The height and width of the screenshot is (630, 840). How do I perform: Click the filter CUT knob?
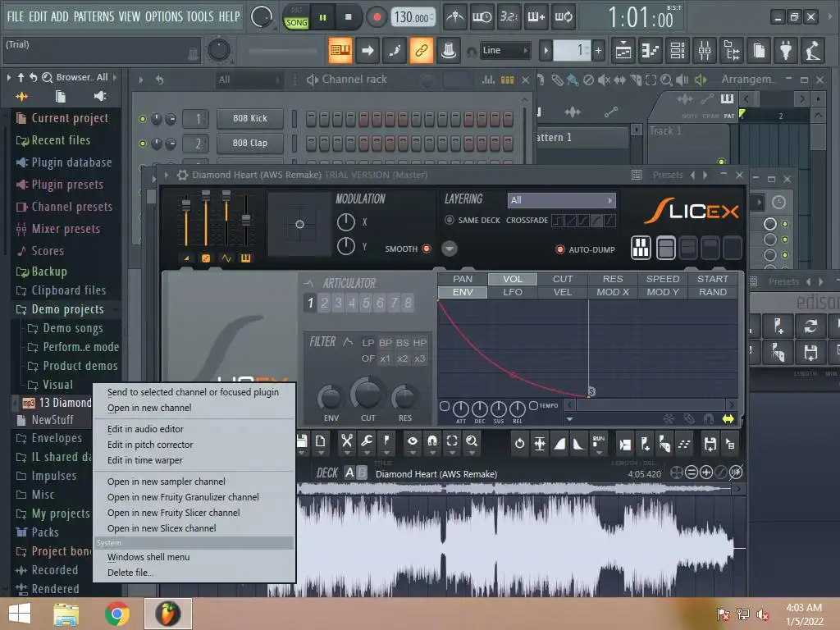tap(367, 395)
